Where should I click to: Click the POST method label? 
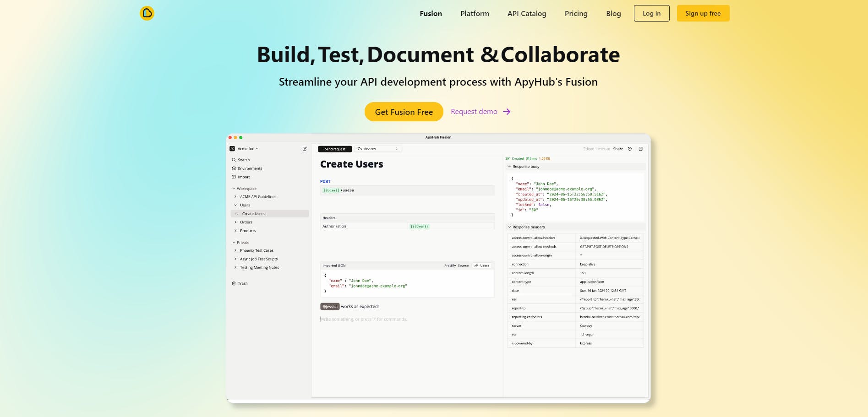(x=325, y=182)
